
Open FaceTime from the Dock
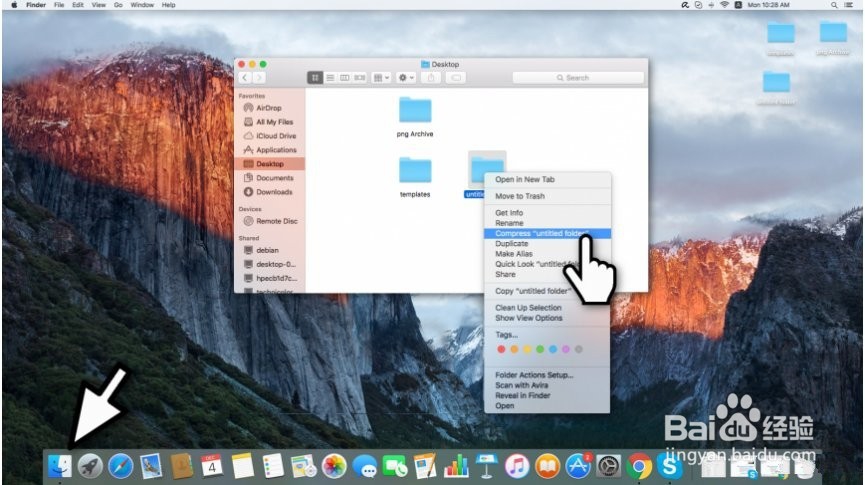coord(395,467)
